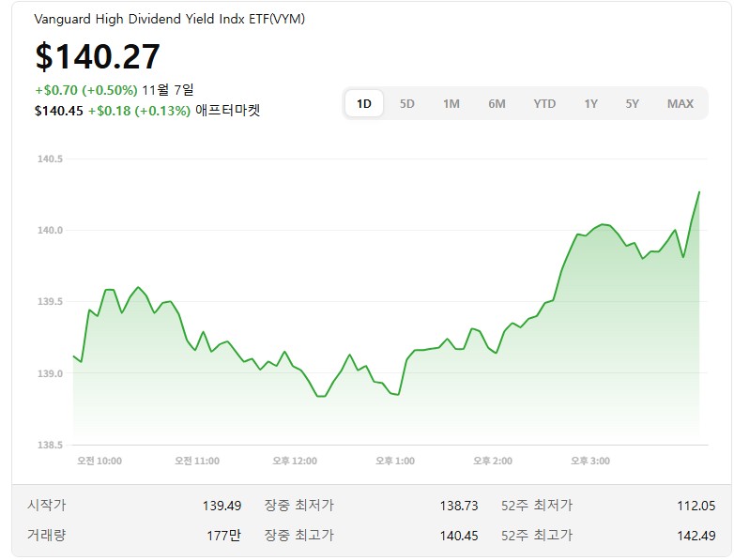The image size is (734, 560).
Task: Click the +$0.70 (+0.50%) daily change text
Action: pyautogui.click(x=86, y=90)
